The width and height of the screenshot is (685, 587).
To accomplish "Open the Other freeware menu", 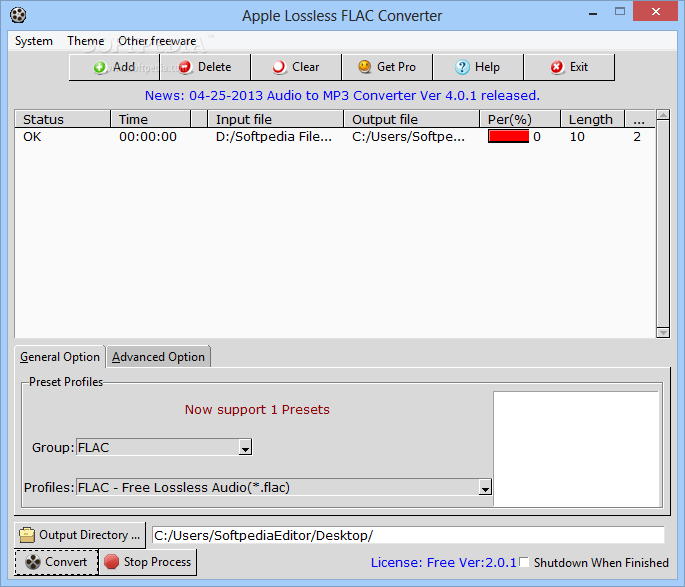I will tap(157, 41).
